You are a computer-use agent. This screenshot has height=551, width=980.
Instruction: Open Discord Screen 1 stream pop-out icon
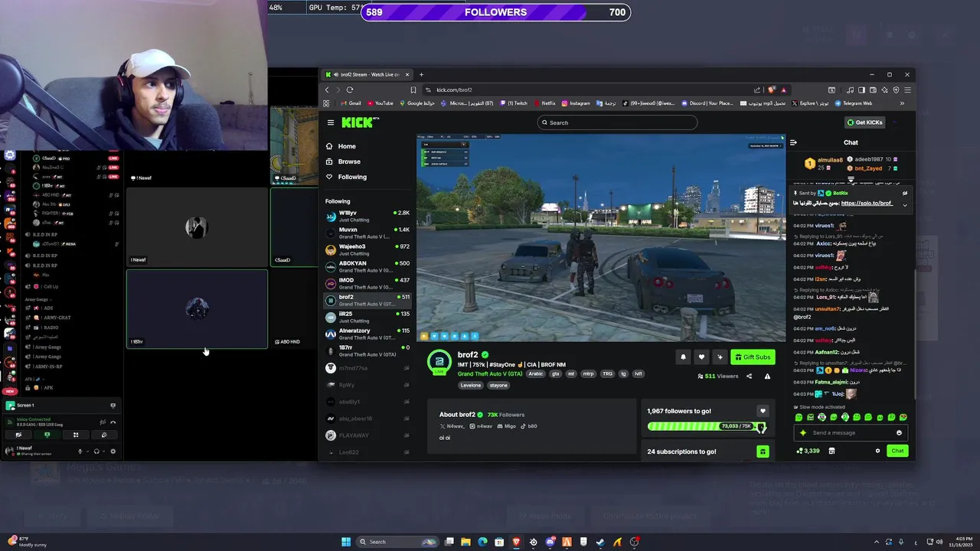point(113,406)
